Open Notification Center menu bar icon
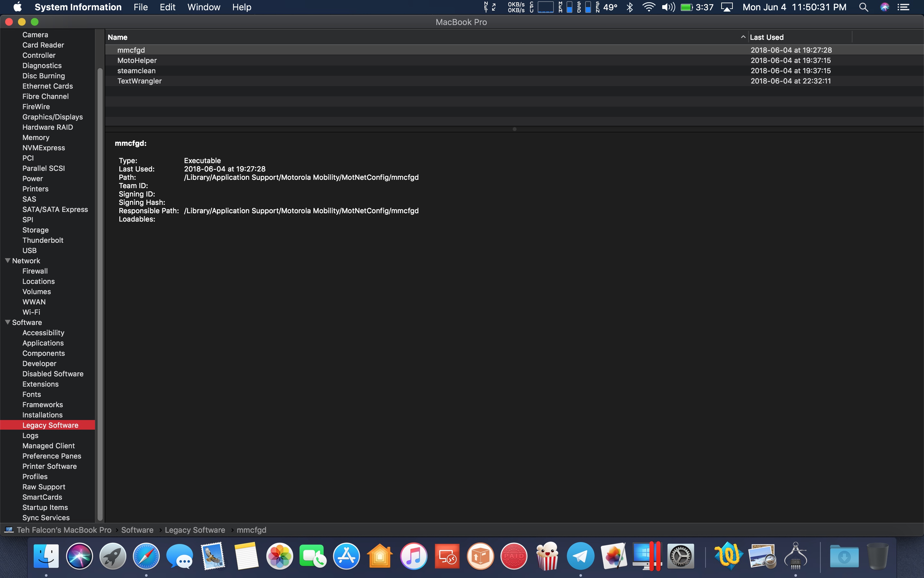 (903, 7)
